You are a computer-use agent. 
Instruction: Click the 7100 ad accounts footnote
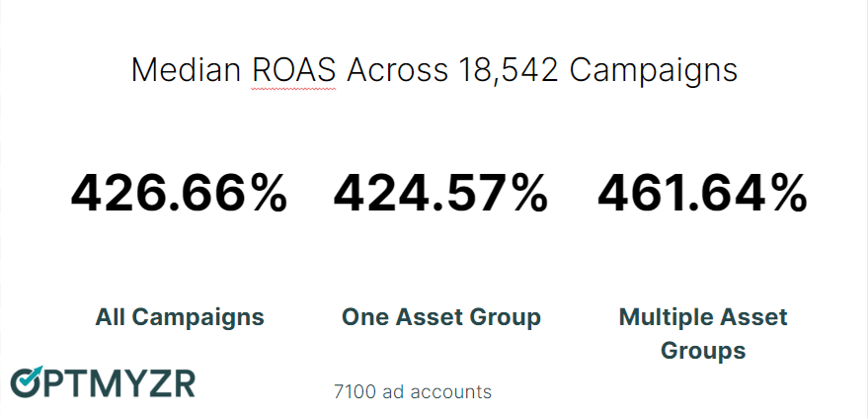(413, 391)
